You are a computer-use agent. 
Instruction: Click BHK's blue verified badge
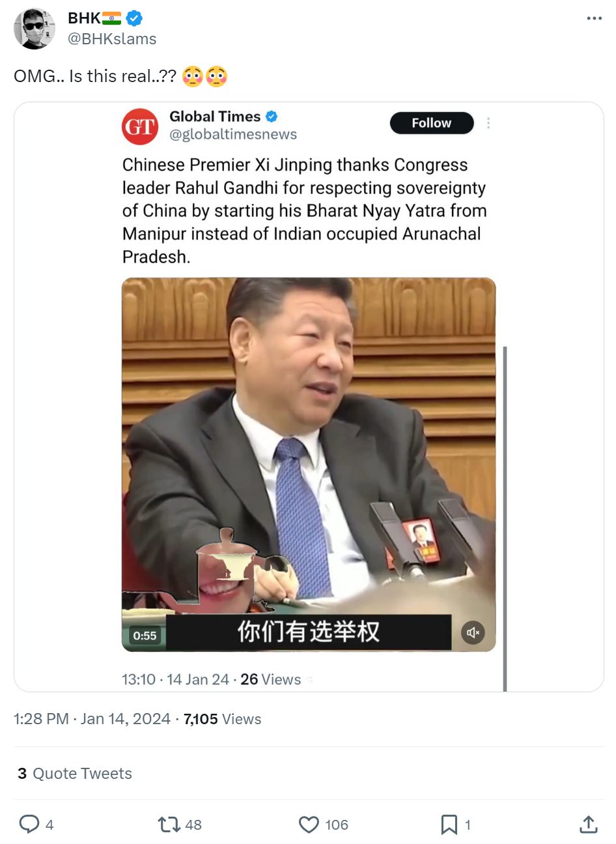coord(134,18)
